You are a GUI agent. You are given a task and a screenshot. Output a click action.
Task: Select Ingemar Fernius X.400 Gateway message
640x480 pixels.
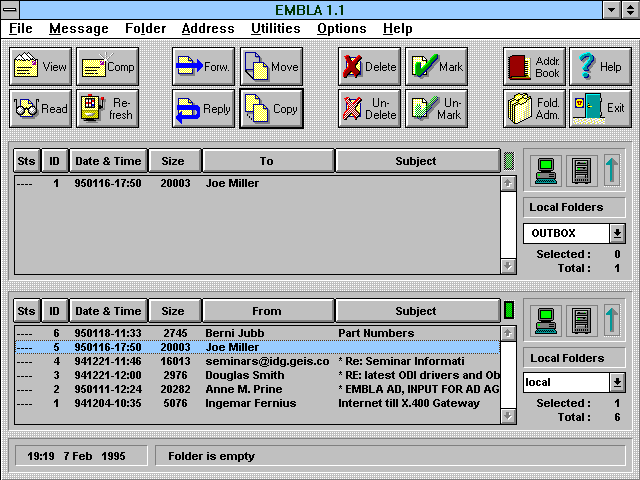tap(257, 403)
